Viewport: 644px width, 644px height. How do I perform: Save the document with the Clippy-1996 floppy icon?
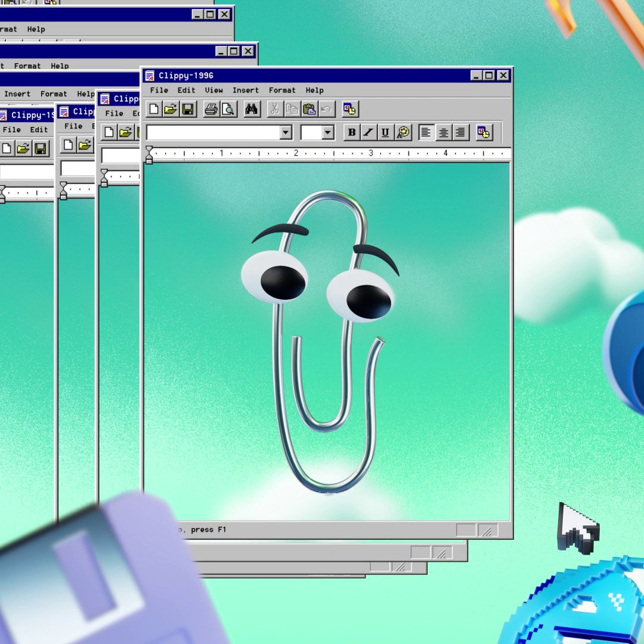[188, 109]
